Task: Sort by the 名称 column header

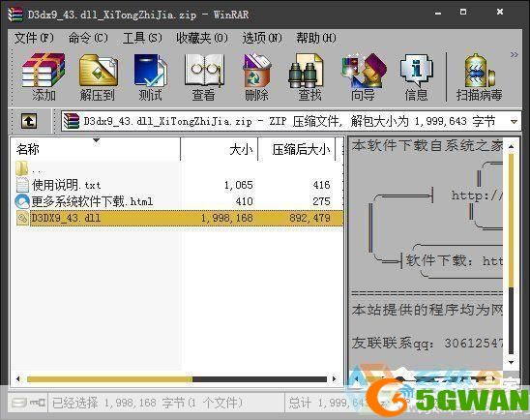Action: coord(96,149)
